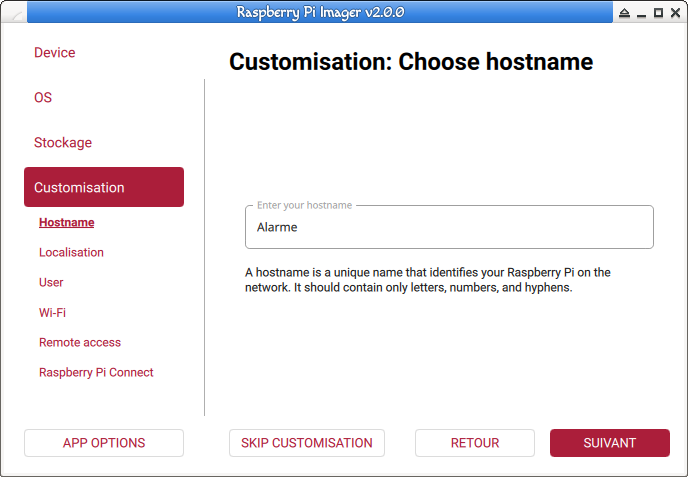
Task: Click the hostname description text paragraph
Action: (x=428, y=280)
